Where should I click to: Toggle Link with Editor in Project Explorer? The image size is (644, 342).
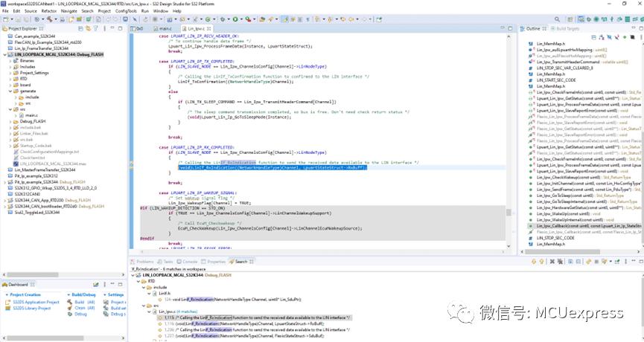(89, 29)
